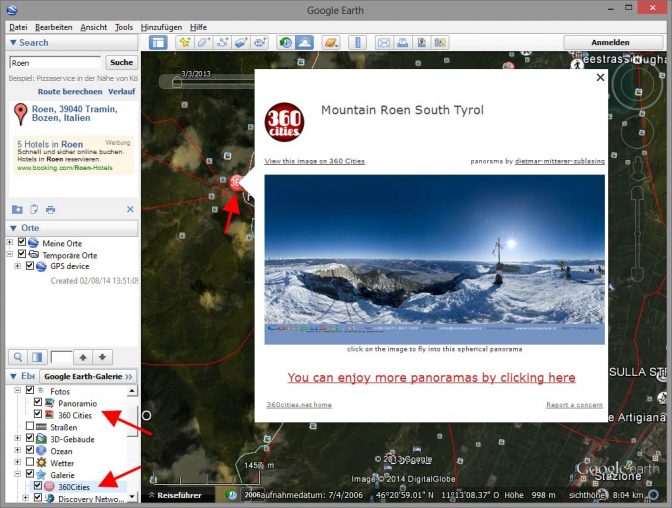Select the add path tool
This screenshot has height=508, width=672.
[x=222, y=42]
